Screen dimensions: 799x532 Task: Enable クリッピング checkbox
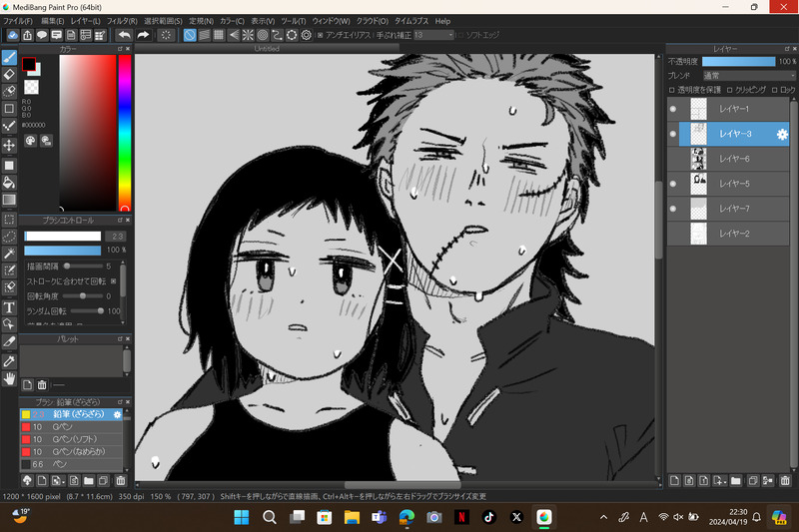point(730,90)
